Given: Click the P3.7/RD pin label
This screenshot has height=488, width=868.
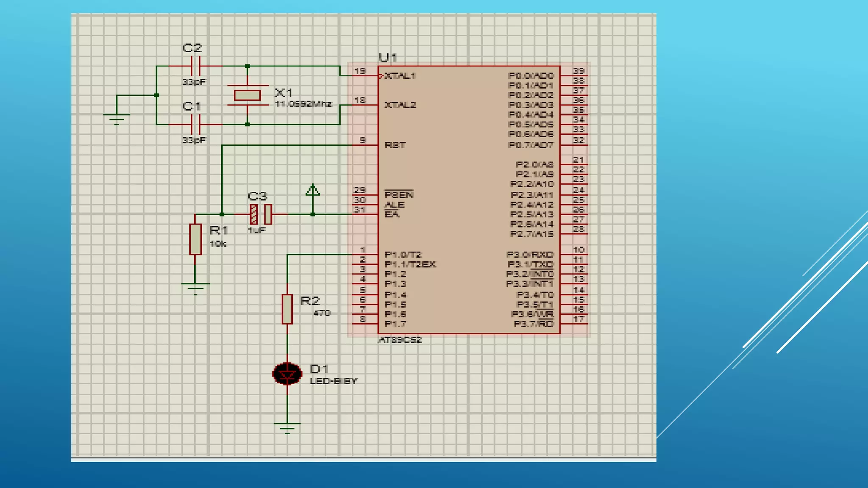Looking at the screenshot, I should [x=534, y=324].
